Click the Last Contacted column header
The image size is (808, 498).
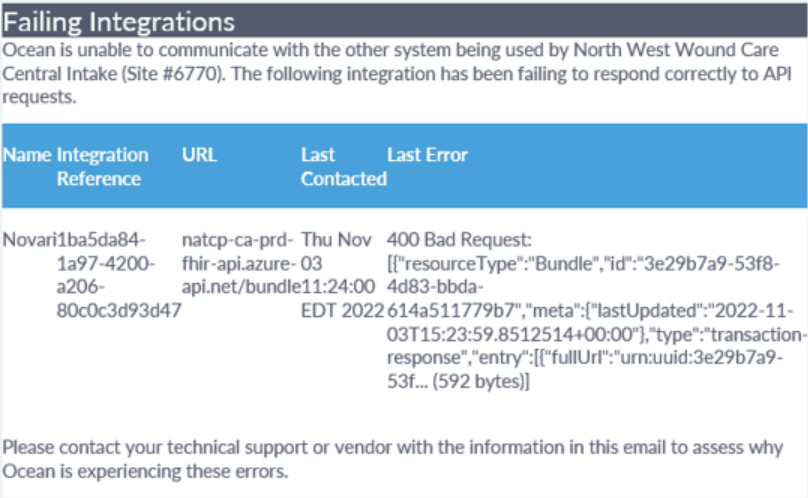344,167
